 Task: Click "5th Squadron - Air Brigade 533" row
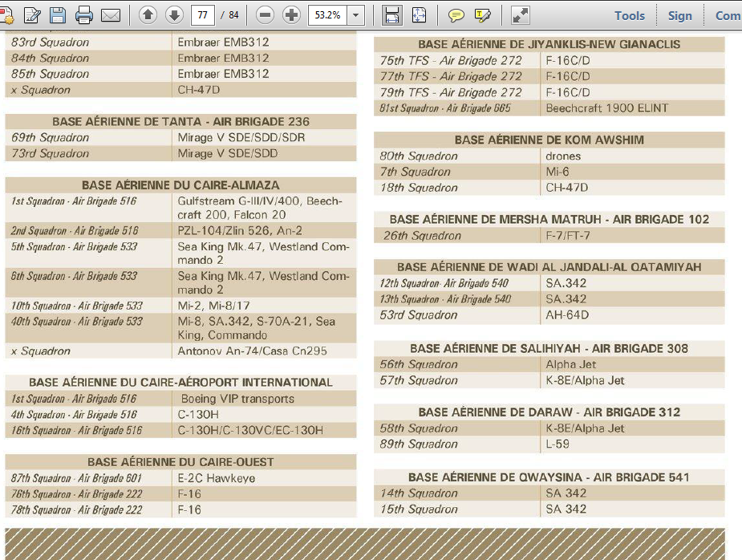74,246
